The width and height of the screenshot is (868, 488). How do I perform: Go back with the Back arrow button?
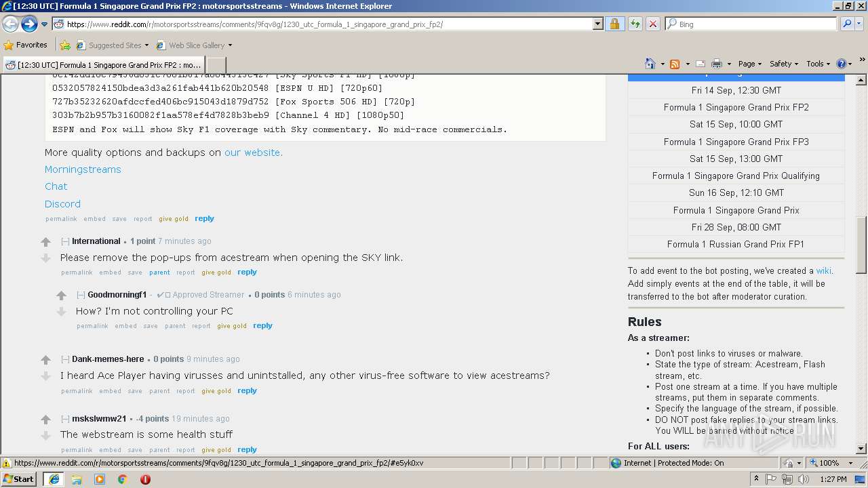(x=11, y=24)
